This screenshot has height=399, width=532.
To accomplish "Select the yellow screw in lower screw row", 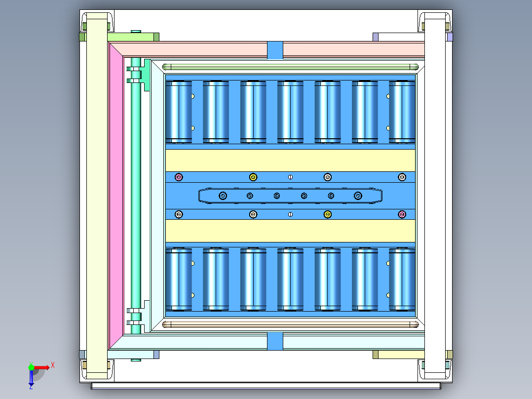I will pyautogui.click(x=327, y=214).
